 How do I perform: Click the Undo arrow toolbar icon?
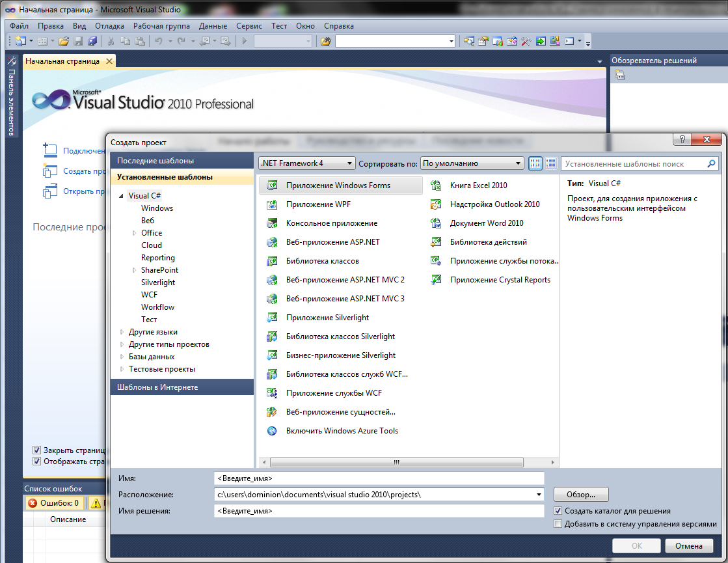click(158, 42)
